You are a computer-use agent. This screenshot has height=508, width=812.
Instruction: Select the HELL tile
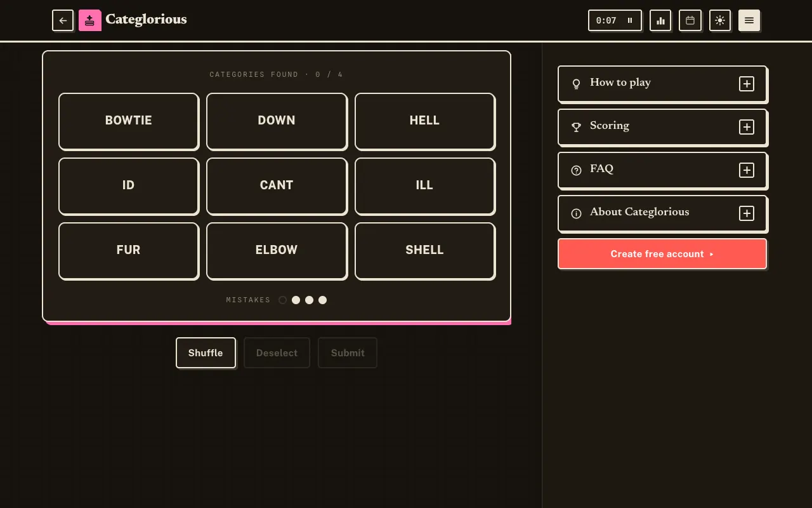(424, 121)
